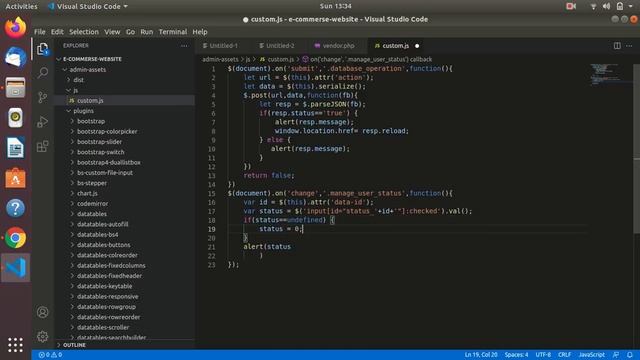Change CRLF end of line sequence

[564, 355]
